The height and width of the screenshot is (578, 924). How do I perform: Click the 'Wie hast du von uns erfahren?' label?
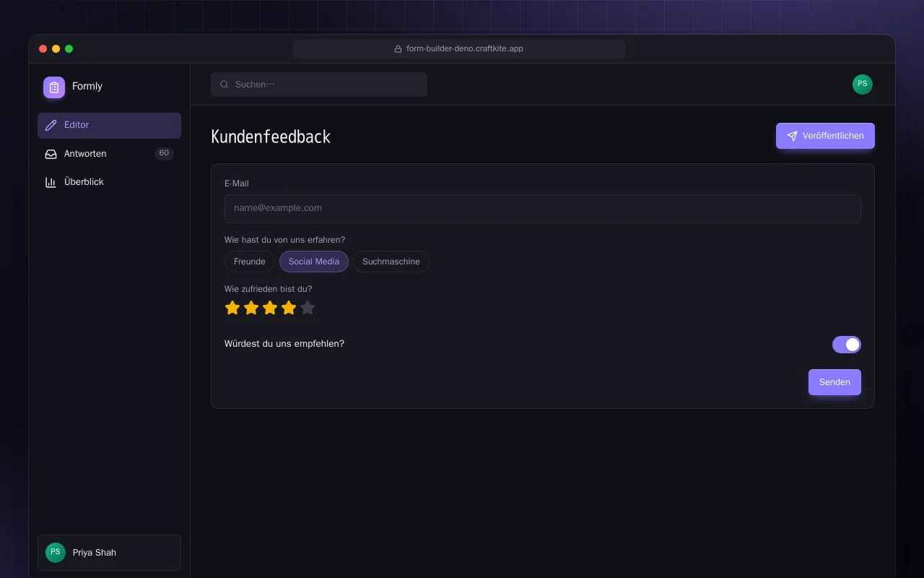[x=284, y=240]
